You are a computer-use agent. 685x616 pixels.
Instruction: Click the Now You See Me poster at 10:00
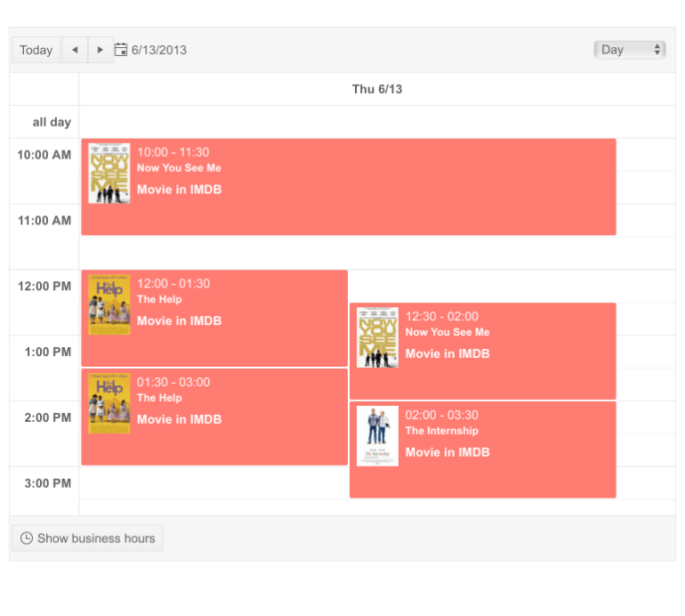click(x=109, y=174)
